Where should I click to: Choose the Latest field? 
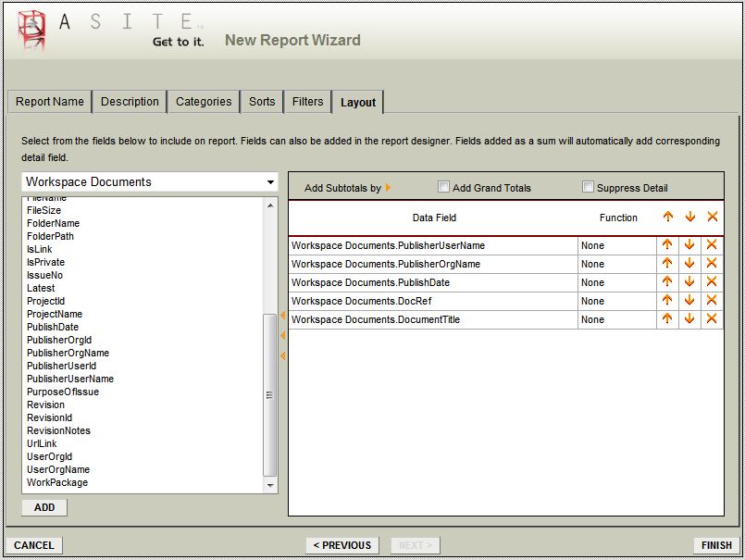click(41, 288)
